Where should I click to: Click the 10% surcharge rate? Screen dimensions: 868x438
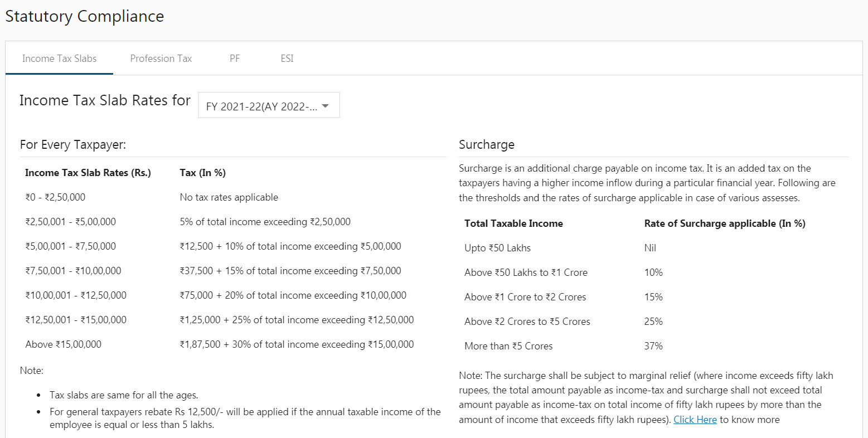(653, 272)
